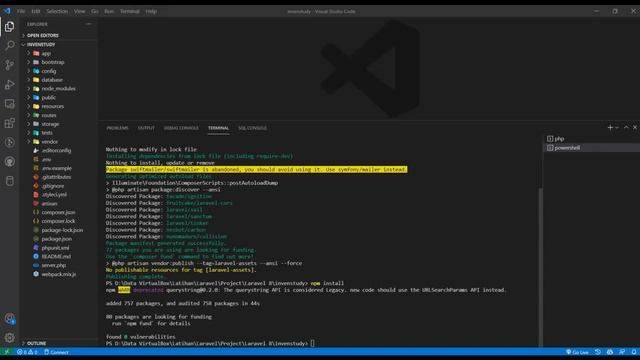
Task: Expand the database folder
Action: pos(59,80)
